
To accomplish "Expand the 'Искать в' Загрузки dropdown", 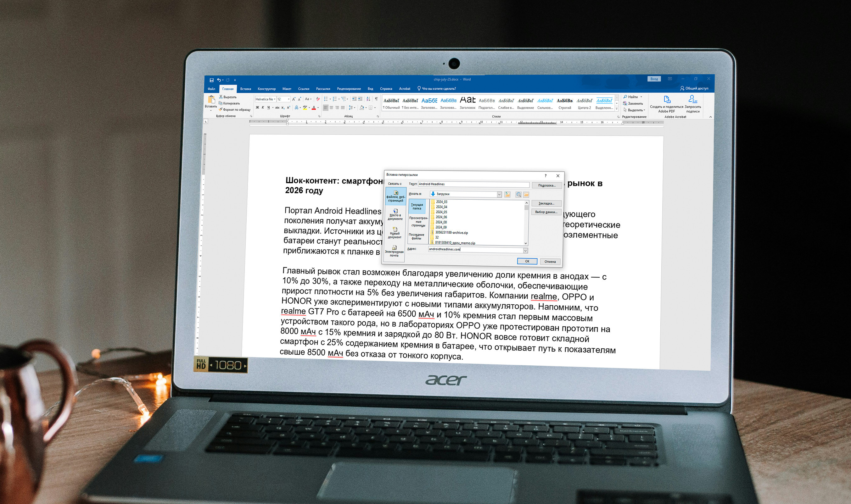I will (499, 195).
